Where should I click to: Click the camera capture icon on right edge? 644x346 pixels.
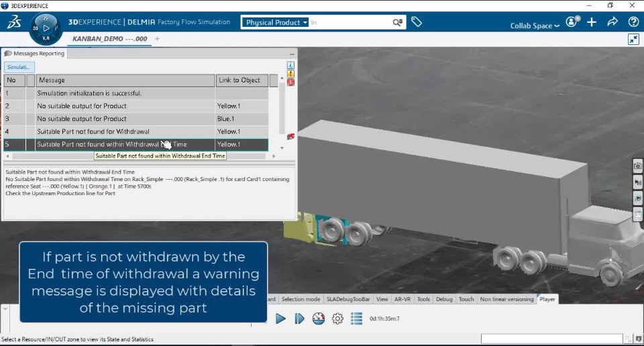coord(637,166)
